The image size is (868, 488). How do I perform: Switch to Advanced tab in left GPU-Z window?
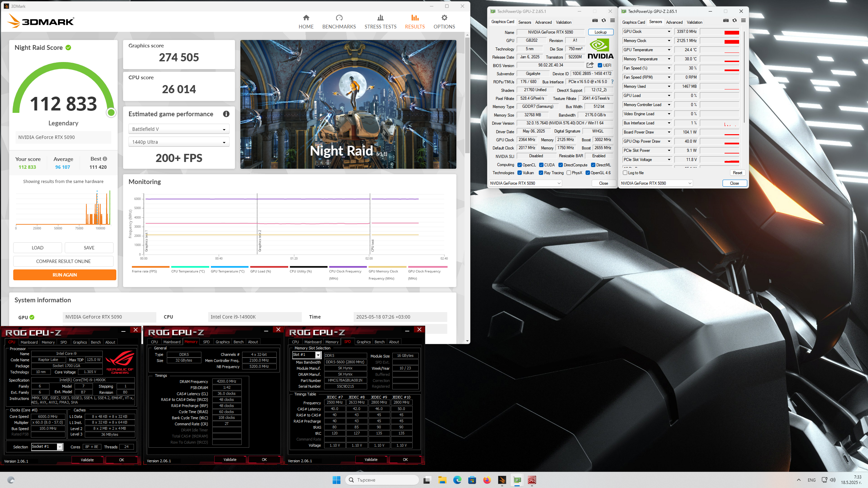pos(543,22)
